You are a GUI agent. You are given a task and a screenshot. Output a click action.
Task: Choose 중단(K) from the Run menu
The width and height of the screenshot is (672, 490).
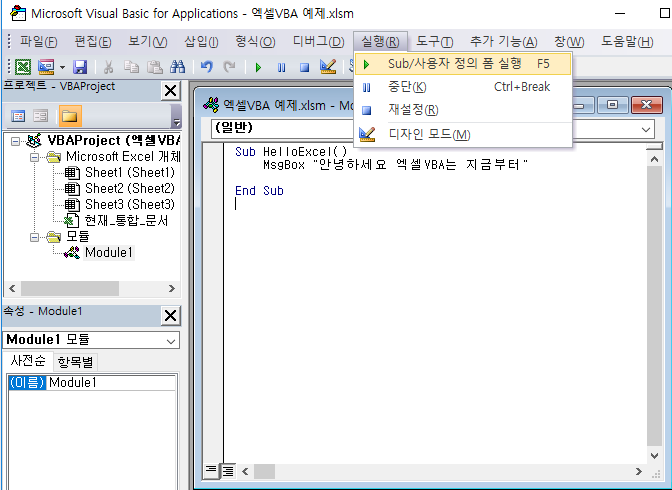463,87
